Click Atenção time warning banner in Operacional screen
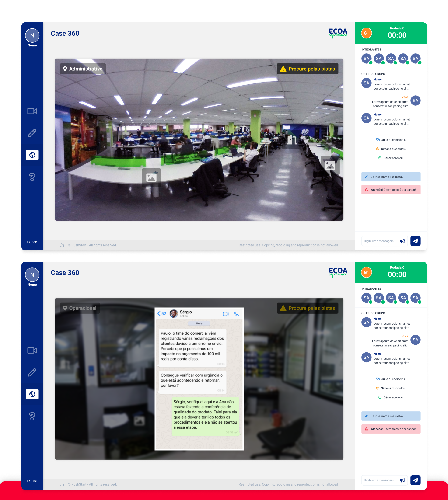 pos(391,429)
